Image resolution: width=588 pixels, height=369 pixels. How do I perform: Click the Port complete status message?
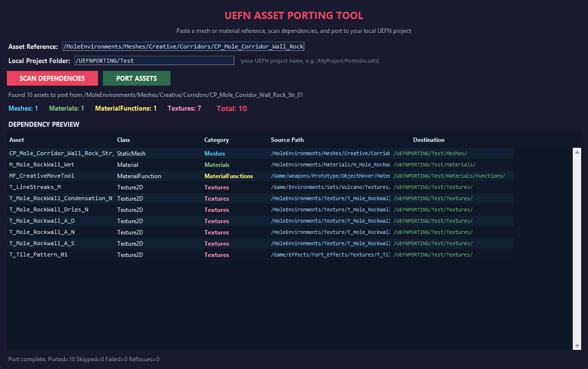[84, 359]
